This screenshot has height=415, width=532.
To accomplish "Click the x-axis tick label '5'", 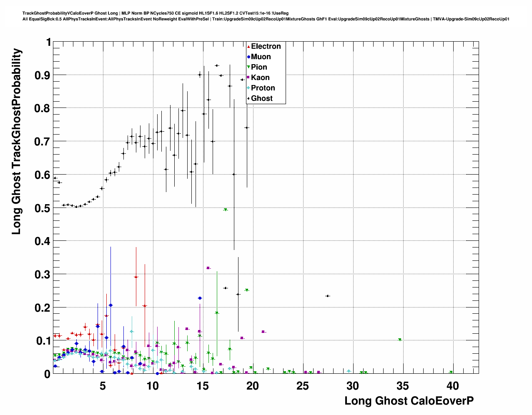I will [103, 386].
